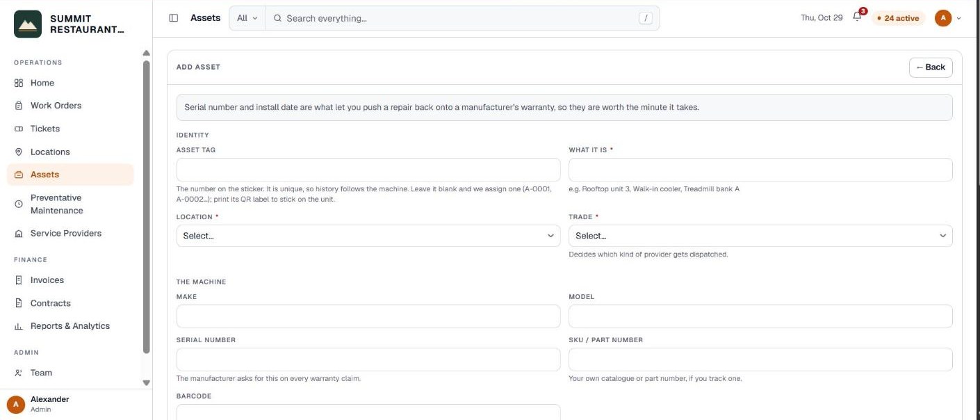Open the Location select dropdown
980x420 pixels.
click(368, 236)
